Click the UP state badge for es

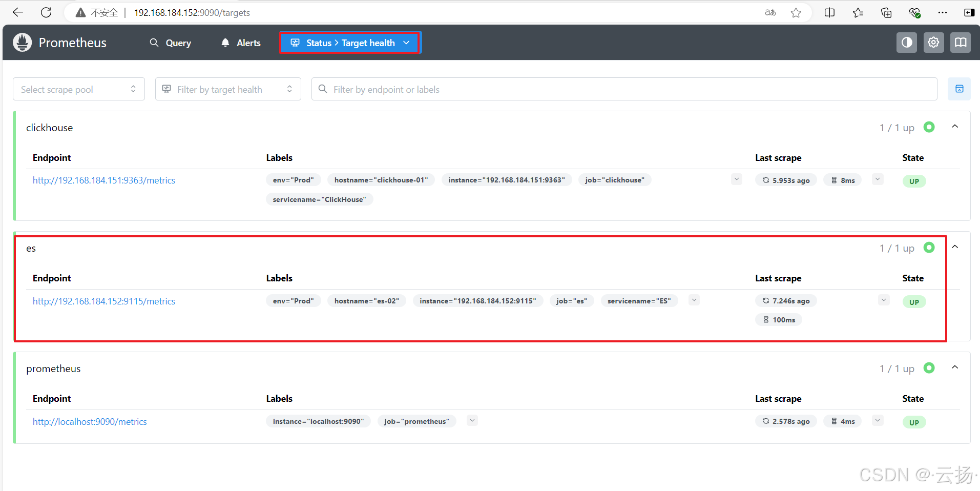(914, 302)
